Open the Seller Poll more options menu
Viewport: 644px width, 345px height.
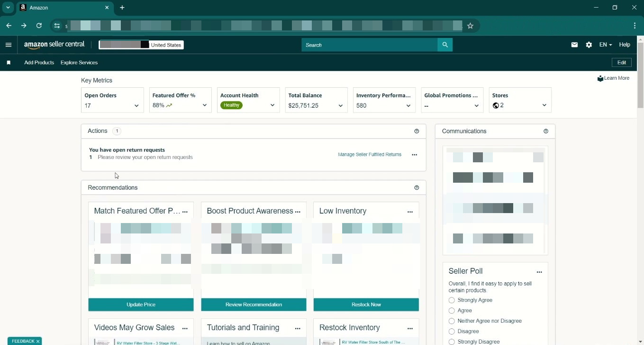point(539,272)
